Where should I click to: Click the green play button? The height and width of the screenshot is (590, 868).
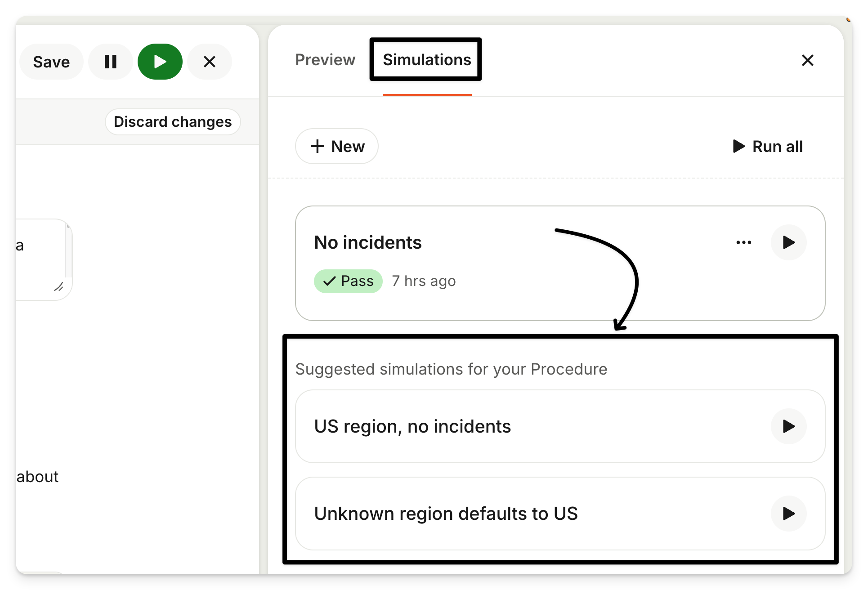(x=160, y=62)
